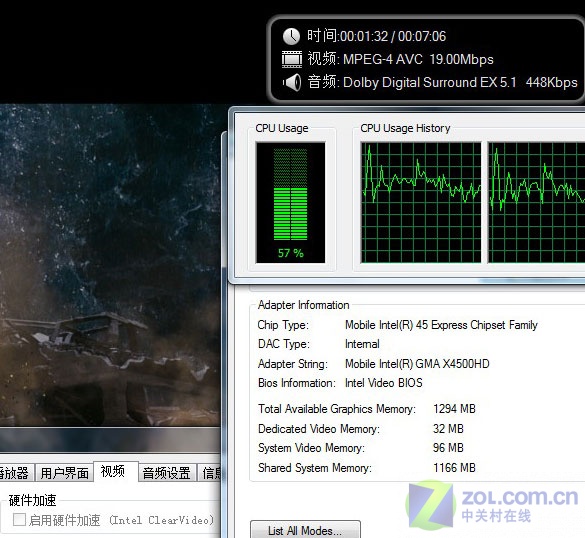The width and height of the screenshot is (585, 538).
Task: Open the 音频设置 tab
Action: click(166, 473)
